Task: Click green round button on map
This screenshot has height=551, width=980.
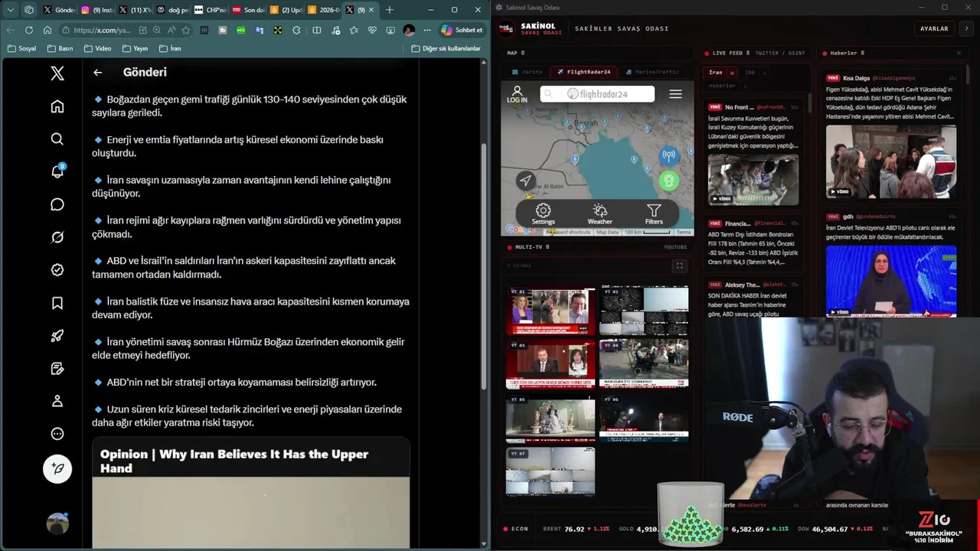Action: pos(668,181)
